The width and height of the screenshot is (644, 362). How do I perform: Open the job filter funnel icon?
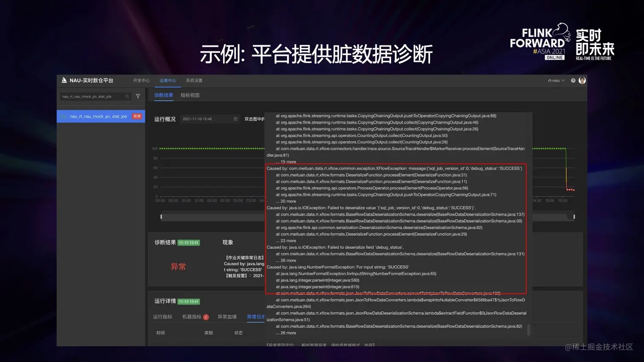(x=138, y=96)
